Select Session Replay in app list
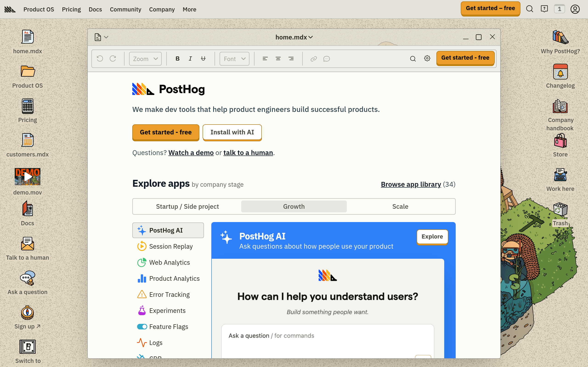 tap(171, 246)
